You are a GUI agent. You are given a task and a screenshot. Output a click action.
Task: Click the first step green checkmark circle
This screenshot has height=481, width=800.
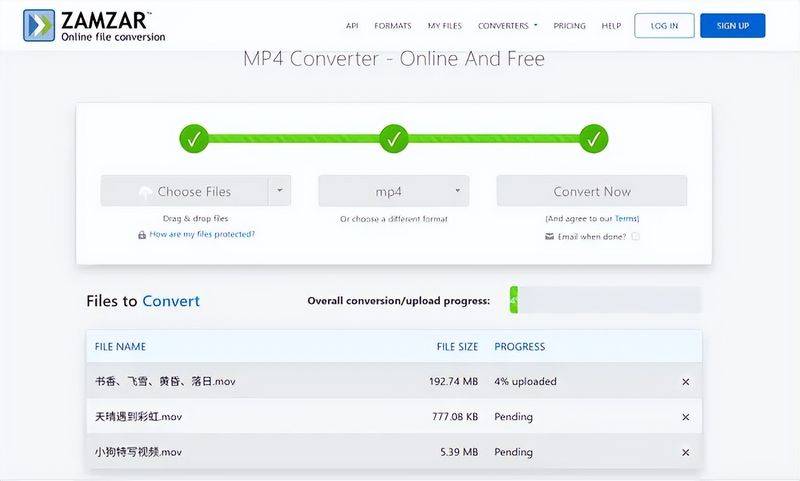click(x=194, y=139)
